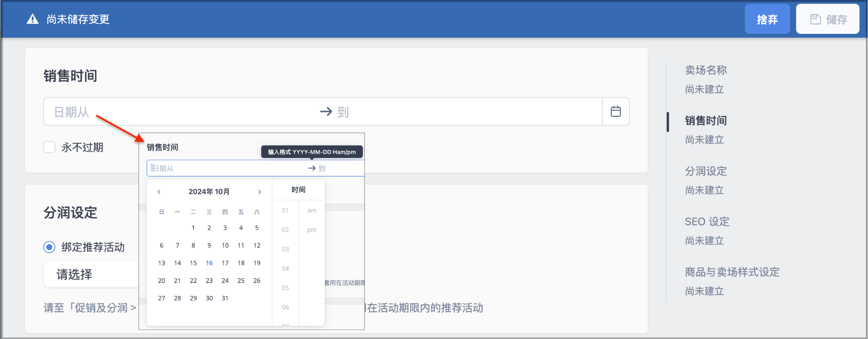Open 销售时间 section in side navigation
Image resolution: width=868 pixels, height=339 pixels.
tap(706, 121)
